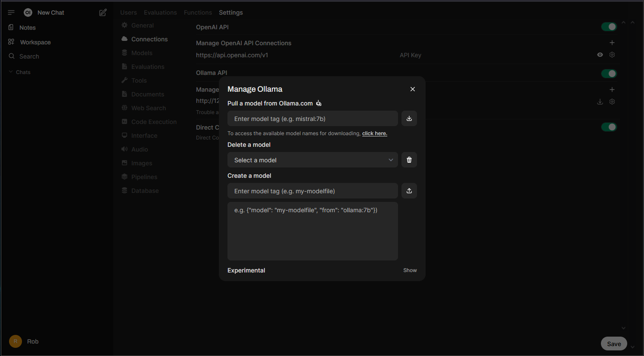Add a new Ollama API connection
Screen dimensions: 644x356
tap(612, 90)
